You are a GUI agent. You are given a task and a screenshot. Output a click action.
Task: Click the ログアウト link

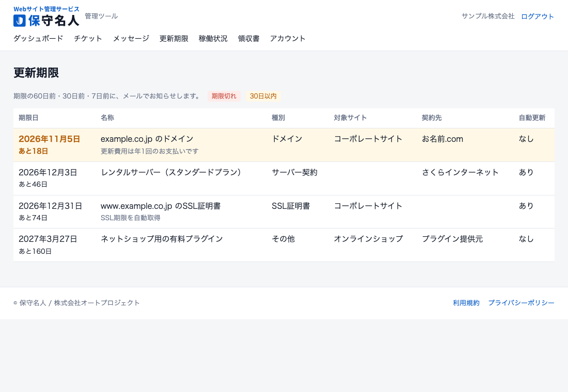tap(538, 17)
